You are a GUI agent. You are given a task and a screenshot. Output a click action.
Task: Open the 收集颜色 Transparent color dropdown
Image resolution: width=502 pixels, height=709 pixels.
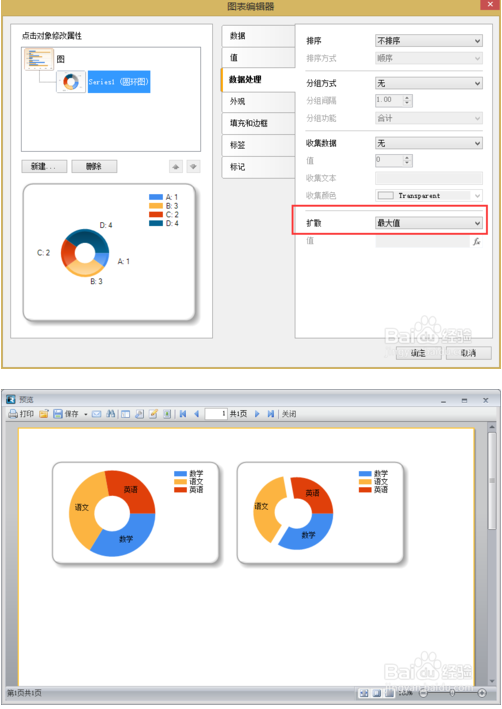[429, 195]
